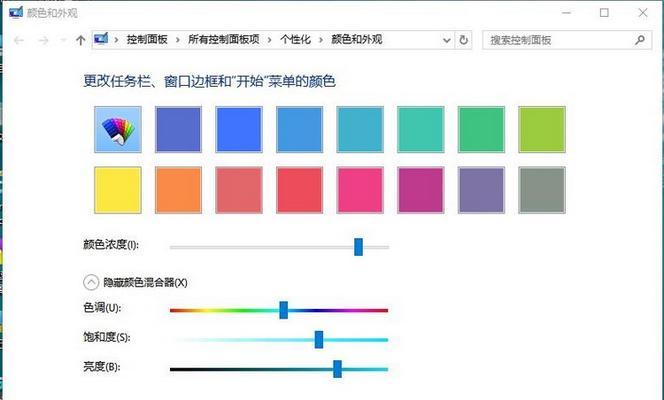Image resolution: width=664 pixels, height=400 pixels.
Task: Click the far right of 色调 hue track
Action: tap(385, 310)
